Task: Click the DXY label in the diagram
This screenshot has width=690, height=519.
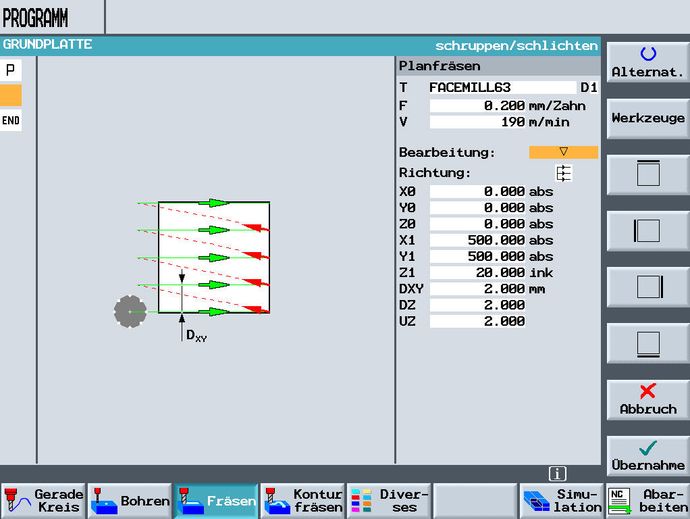Action: [196, 336]
